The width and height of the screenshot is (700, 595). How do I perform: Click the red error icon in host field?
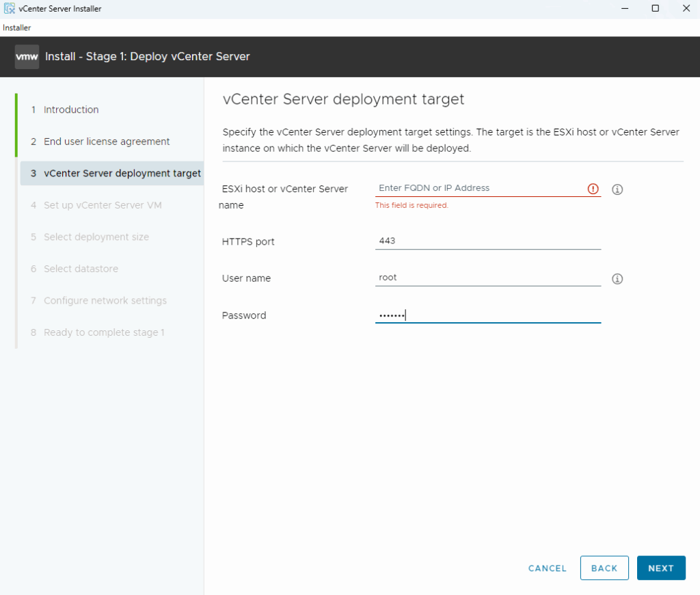[593, 189]
